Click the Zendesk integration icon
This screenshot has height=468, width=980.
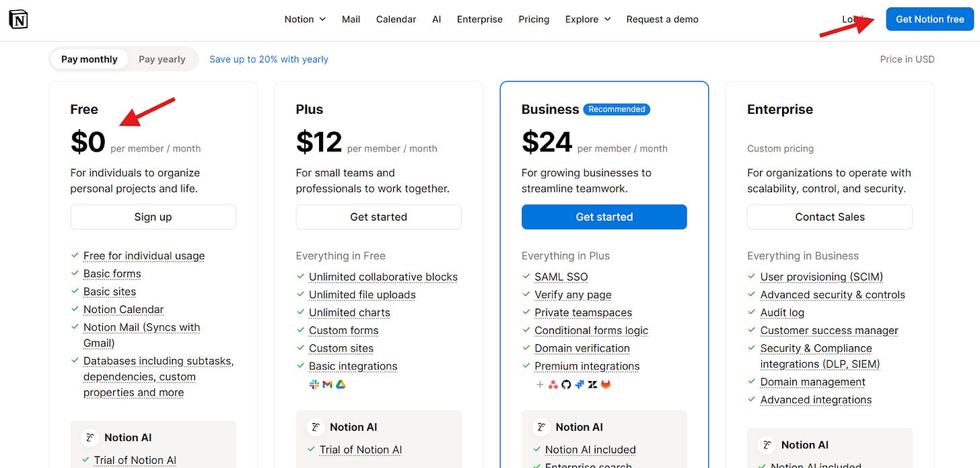(592, 385)
